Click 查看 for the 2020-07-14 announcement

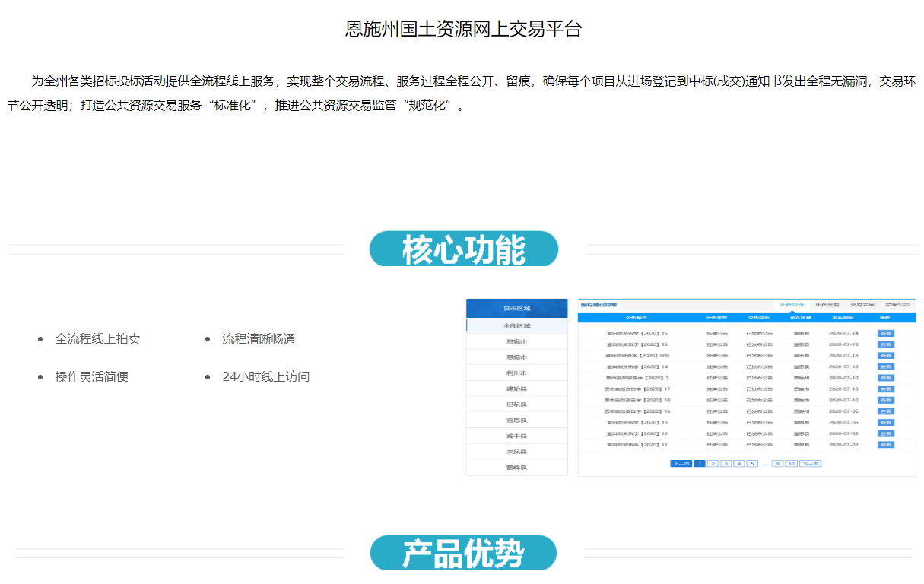click(885, 333)
